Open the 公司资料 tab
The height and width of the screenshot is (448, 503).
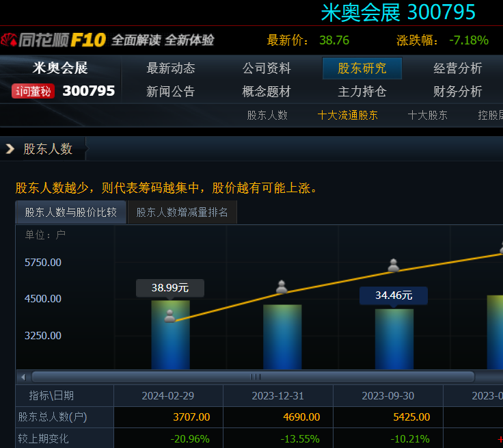(x=267, y=68)
